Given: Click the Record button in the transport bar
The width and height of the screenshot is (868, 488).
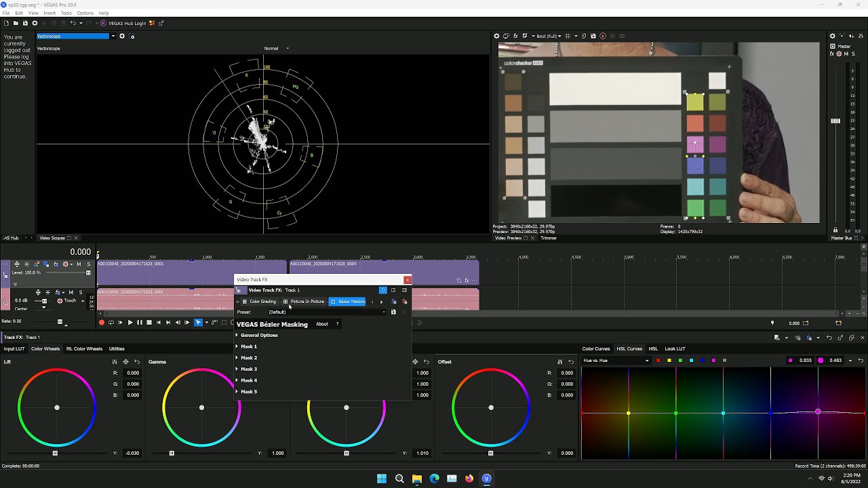Looking at the screenshot, I should (x=102, y=323).
